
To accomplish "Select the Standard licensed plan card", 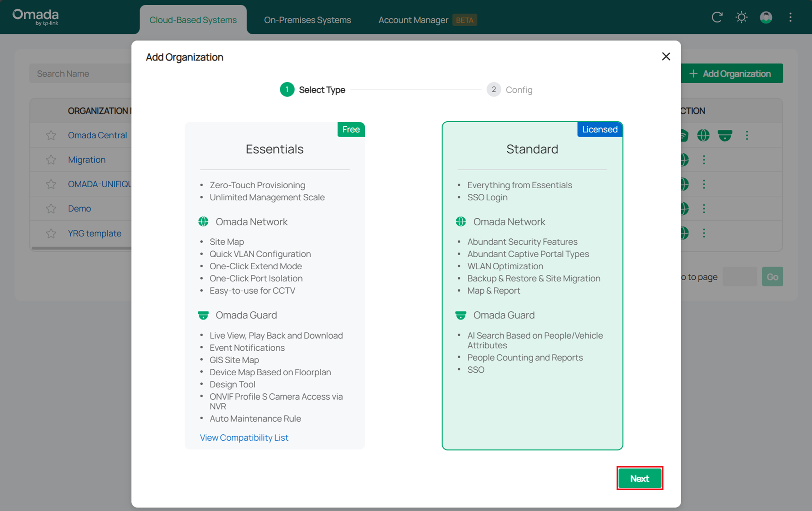I will tap(532, 286).
